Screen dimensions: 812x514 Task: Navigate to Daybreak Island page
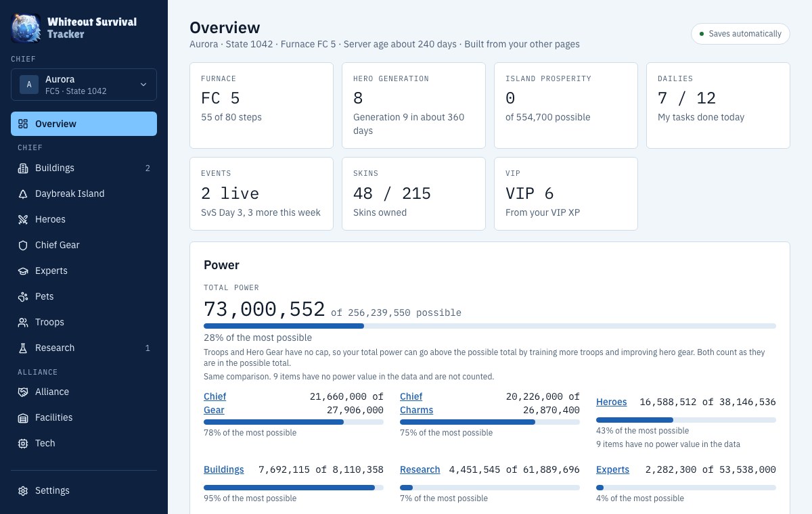pos(84,193)
